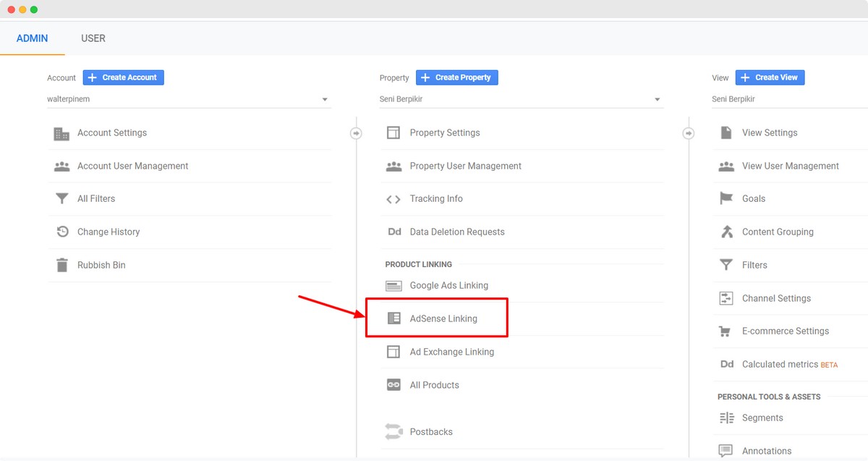Click the View Settings document icon

pyautogui.click(x=726, y=133)
